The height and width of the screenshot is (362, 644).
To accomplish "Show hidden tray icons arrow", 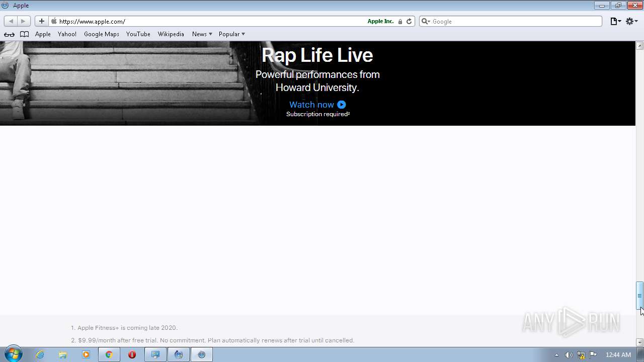I will click(556, 355).
